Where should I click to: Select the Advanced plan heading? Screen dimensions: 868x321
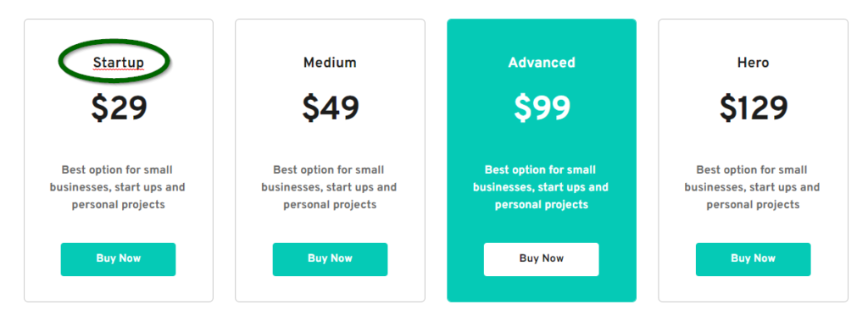click(542, 63)
